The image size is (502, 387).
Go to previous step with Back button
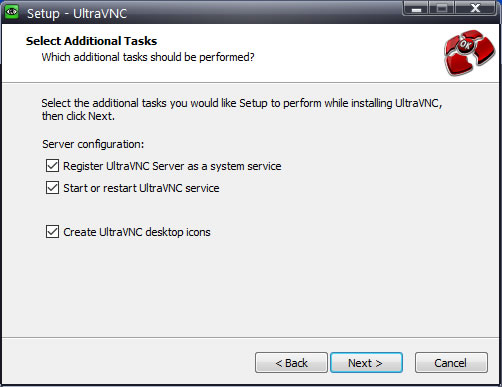tap(291, 363)
